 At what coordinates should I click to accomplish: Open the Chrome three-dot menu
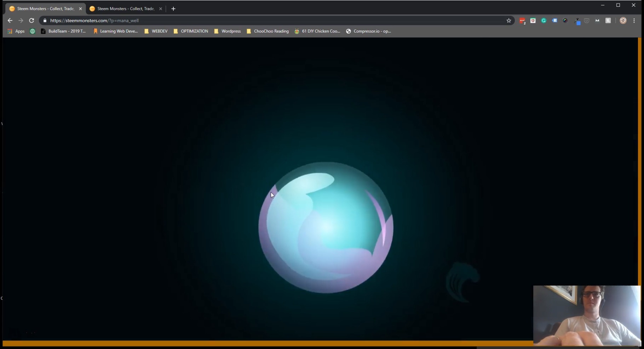[634, 21]
